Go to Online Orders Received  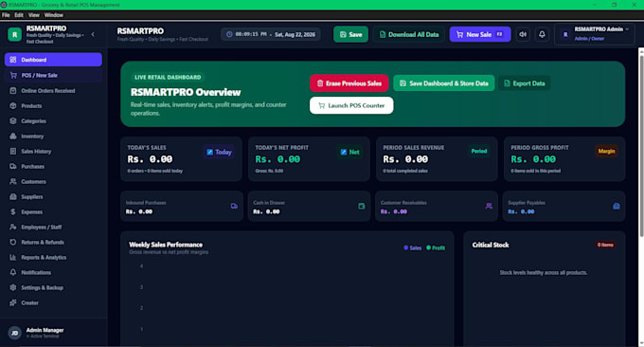53,90
